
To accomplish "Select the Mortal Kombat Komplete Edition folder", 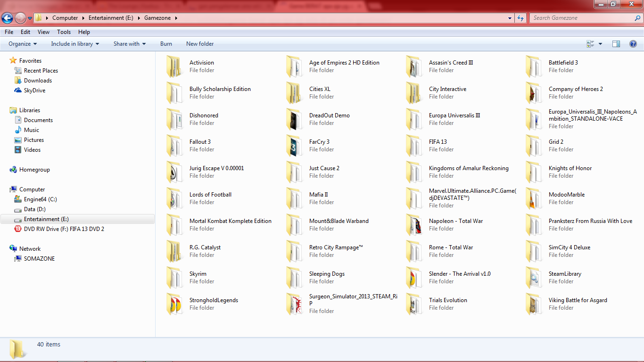I will coord(231,221).
